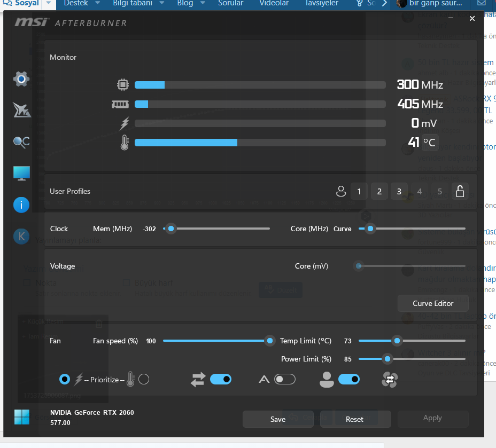
Task: Check the Büyük harf checkbox behind
Action: (x=126, y=283)
